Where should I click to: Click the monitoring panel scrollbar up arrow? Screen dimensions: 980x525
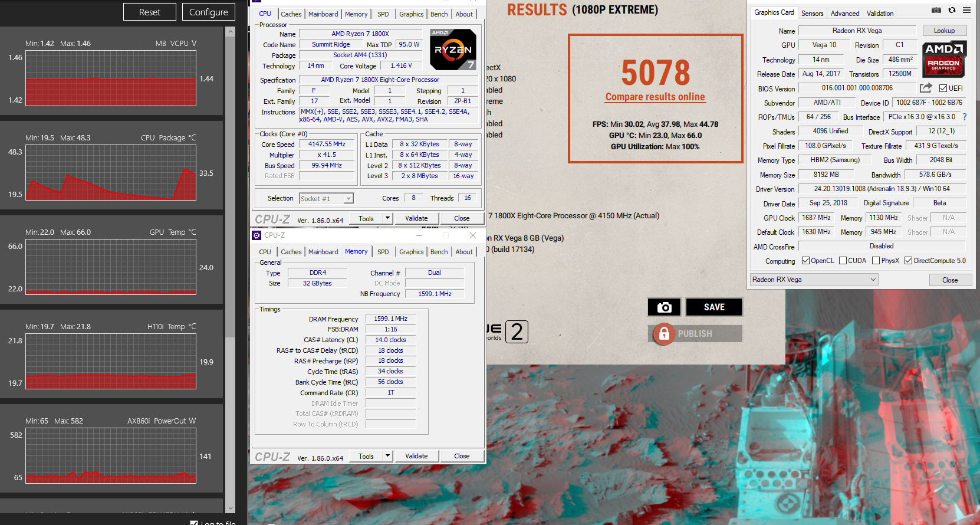pos(231,32)
